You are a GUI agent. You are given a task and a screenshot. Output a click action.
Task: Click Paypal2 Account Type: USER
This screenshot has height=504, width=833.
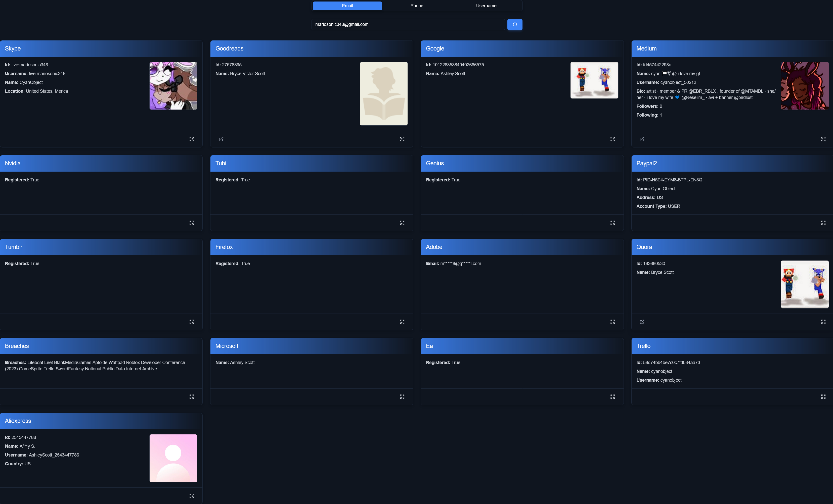(658, 206)
